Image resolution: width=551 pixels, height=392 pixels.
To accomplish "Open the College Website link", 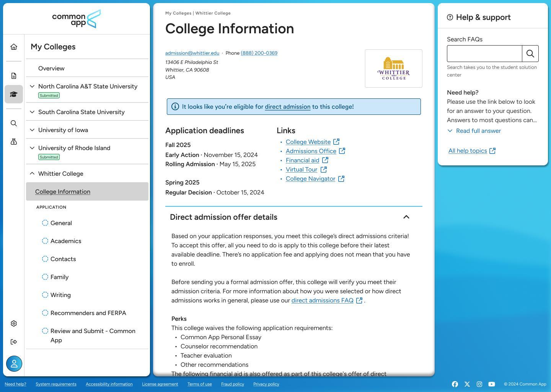I will 308,142.
